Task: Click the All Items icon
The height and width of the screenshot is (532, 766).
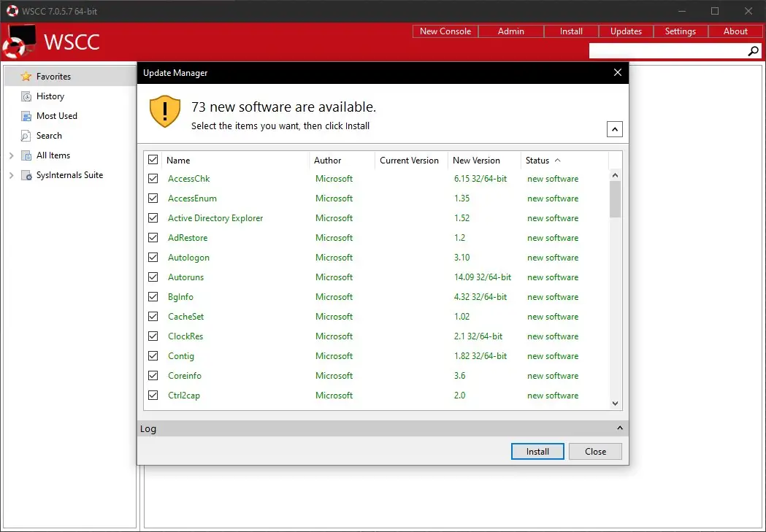Action: tap(26, 155)
